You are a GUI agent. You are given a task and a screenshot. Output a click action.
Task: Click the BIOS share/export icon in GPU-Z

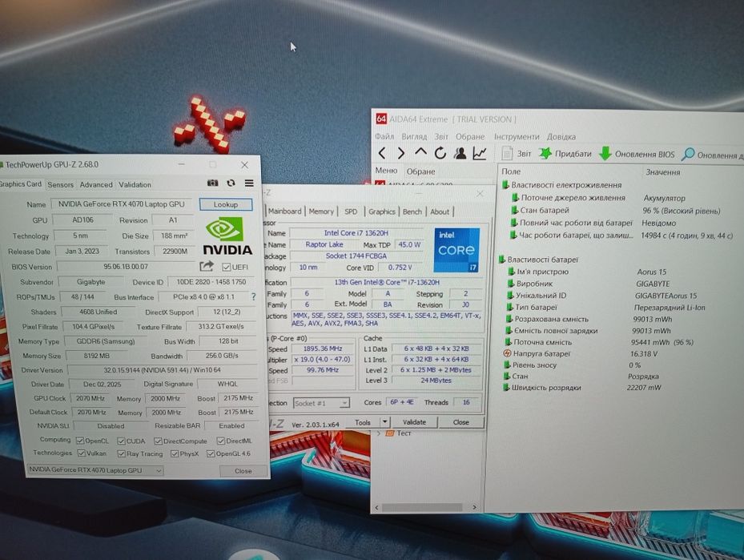click(x=207, y=266)
